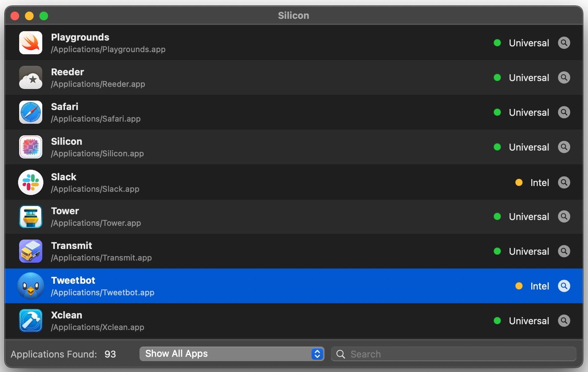Click the /Applications/Safari.app path
The width and height of the screenshot is (588, 372).
click(x=96, y=119)
